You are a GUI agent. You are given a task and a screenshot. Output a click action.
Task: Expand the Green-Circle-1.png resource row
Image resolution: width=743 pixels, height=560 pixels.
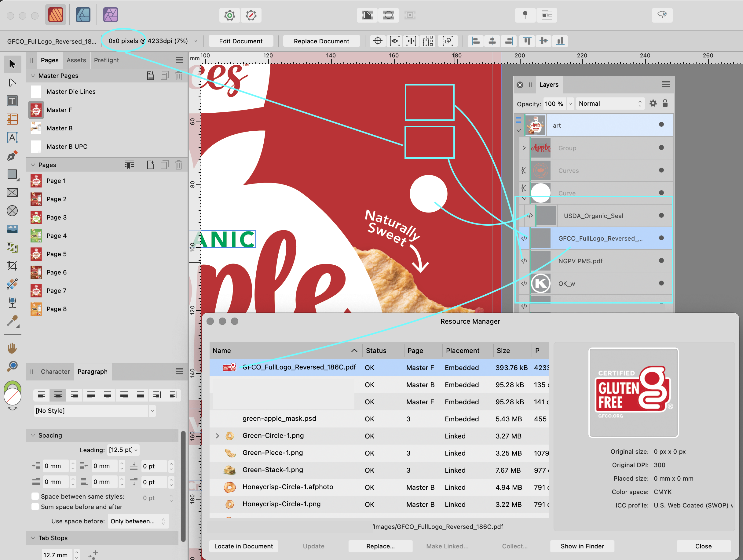pos(217,436)
